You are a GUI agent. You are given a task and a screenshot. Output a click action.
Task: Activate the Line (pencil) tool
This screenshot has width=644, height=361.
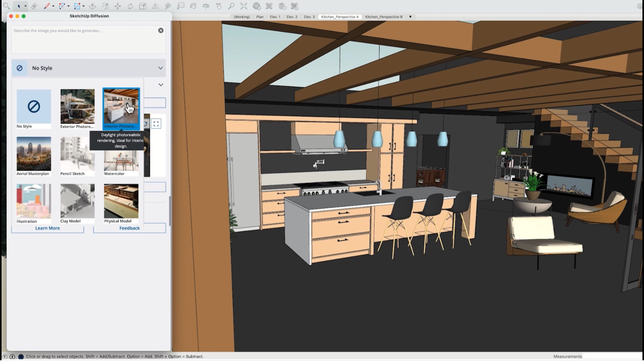(47, 6)
